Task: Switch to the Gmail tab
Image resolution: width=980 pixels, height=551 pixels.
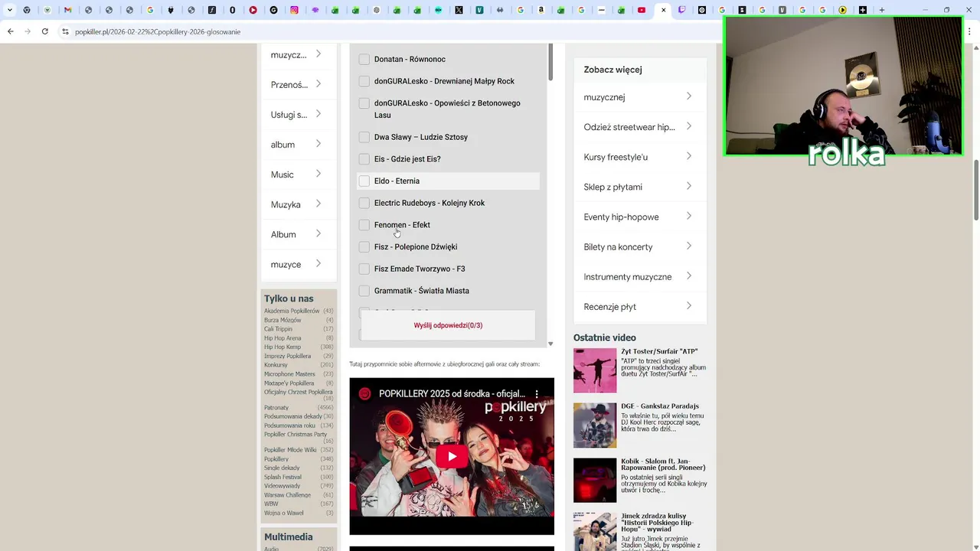Action: click(x=68, y=10)
